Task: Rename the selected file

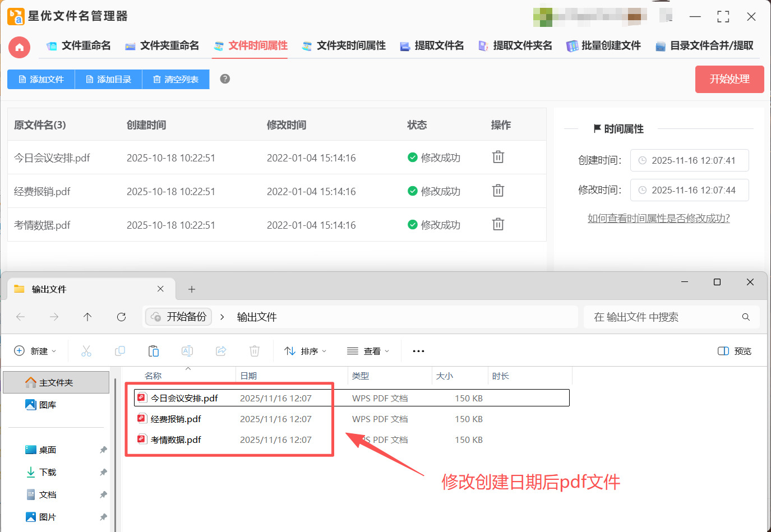Action: point(187,351)
